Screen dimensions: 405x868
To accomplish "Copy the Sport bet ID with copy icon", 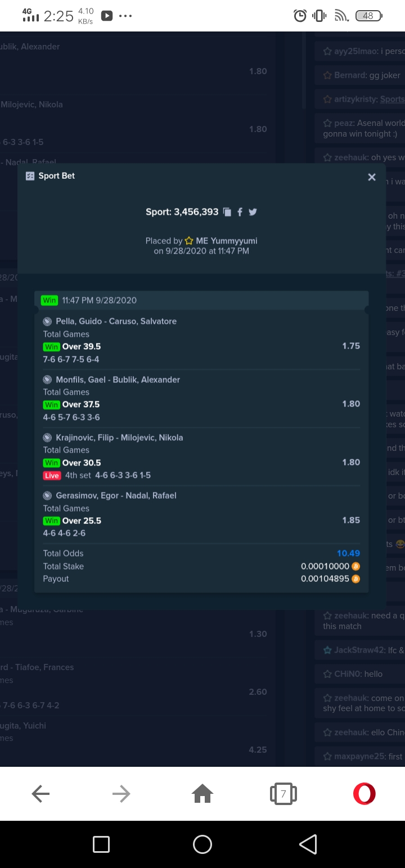I will [227, 212].
